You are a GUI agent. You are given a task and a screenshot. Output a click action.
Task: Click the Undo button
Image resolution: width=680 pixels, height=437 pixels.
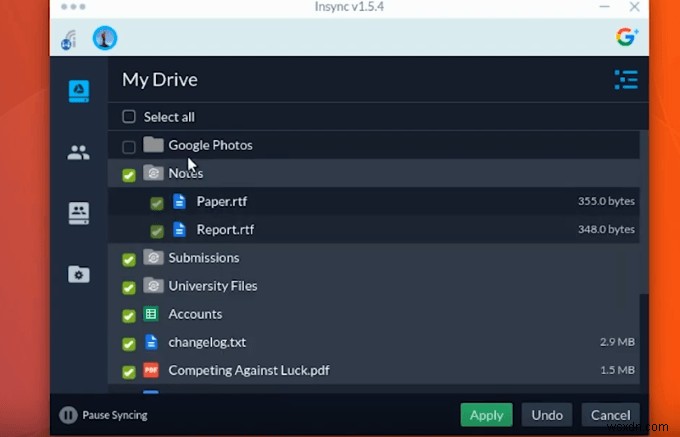[547, 415]
